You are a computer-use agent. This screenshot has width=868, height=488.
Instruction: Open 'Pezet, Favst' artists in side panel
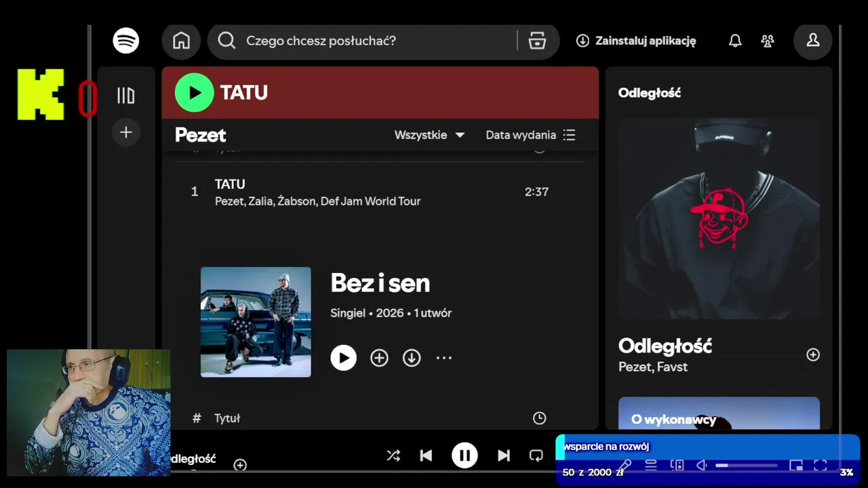tap(653, 367)
